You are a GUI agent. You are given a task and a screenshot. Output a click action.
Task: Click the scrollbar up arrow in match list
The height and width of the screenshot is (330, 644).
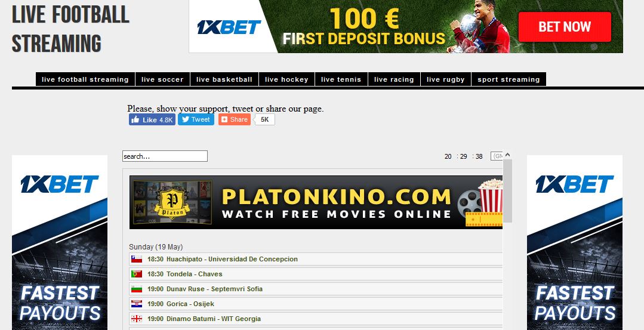[x=508, y=155]
